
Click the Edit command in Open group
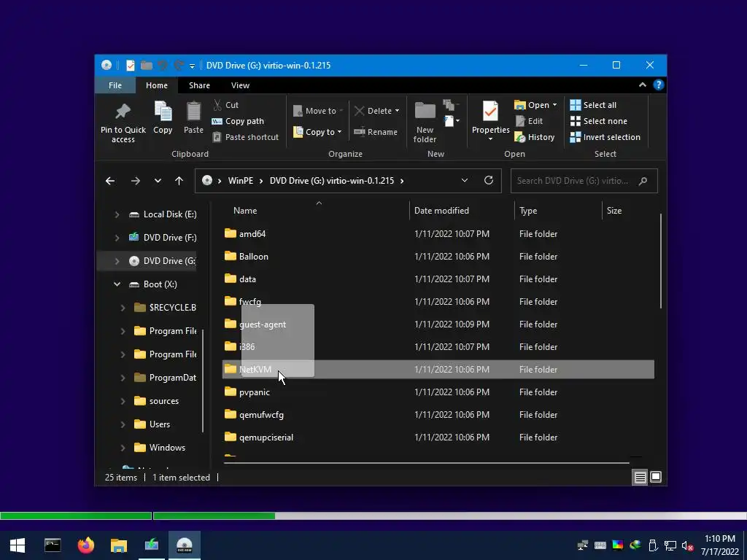click(x=530, y=121)
